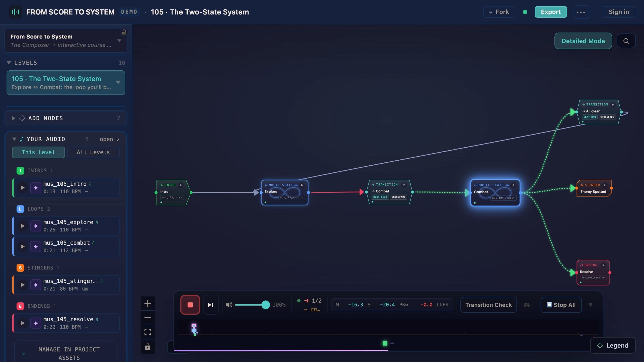Click the Fork button

coord(499,12)
